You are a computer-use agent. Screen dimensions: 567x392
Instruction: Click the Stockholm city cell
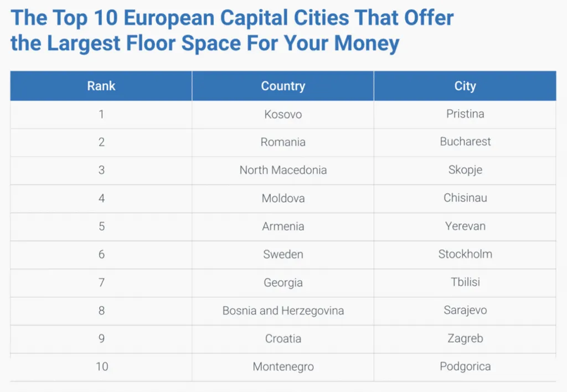465,255
